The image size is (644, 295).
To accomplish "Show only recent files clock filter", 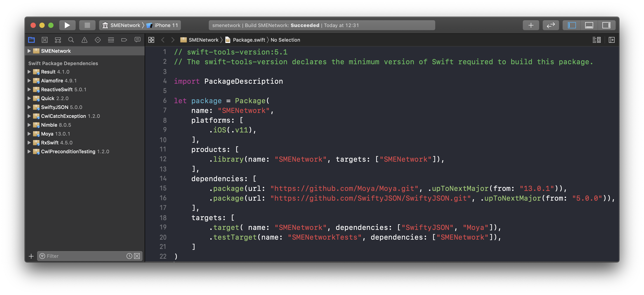I will tap(129, 256).
